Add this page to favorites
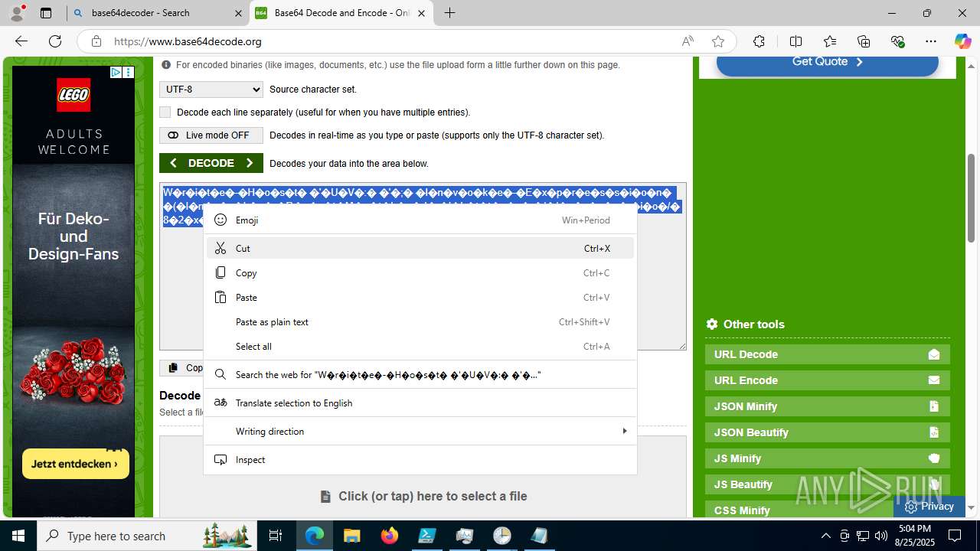980x551 pixels. (717, 41)
